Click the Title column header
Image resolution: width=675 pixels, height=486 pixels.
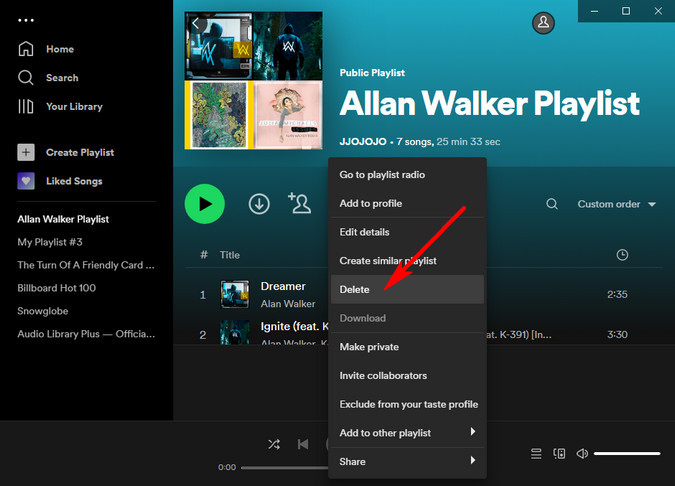(x=229, y=255)
